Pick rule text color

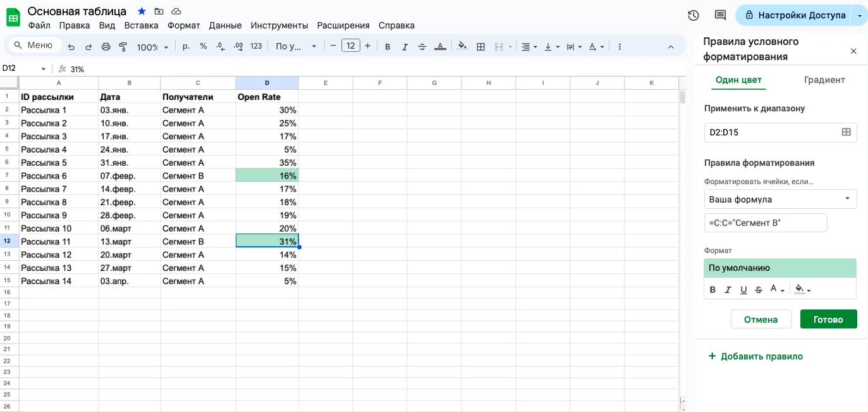pyautogui.click(x=777, y=290)
